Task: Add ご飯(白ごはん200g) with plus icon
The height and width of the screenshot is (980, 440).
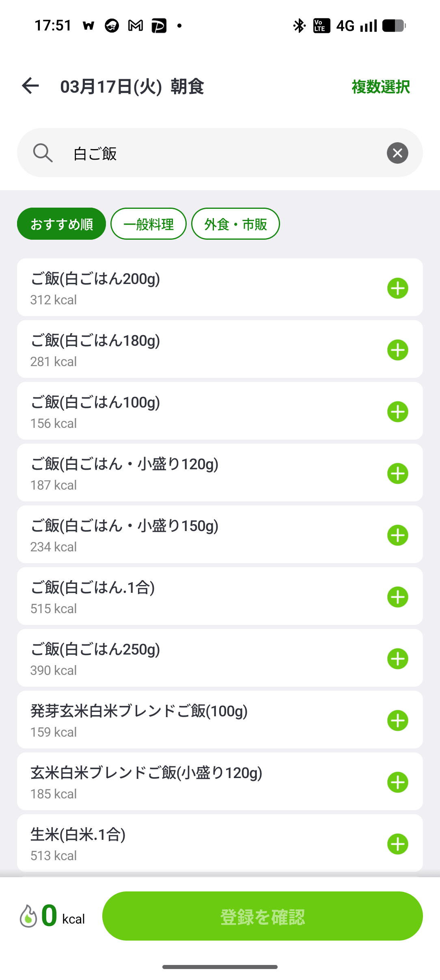Action: [397, 288]
